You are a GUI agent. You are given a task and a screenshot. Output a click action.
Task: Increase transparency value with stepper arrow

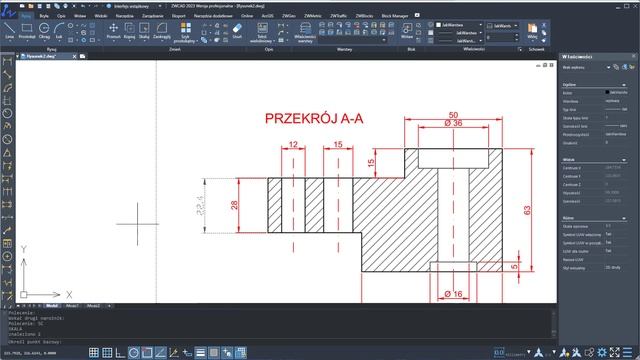pos(517,35)
